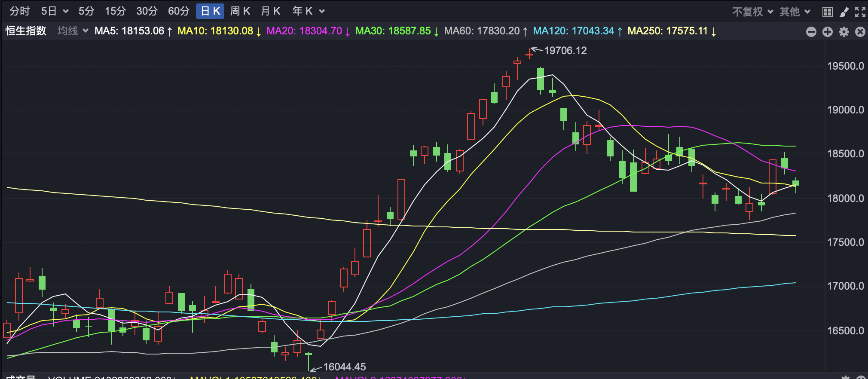
Task: Click the MA5: 18153.06 value
Action: [133, 31]
